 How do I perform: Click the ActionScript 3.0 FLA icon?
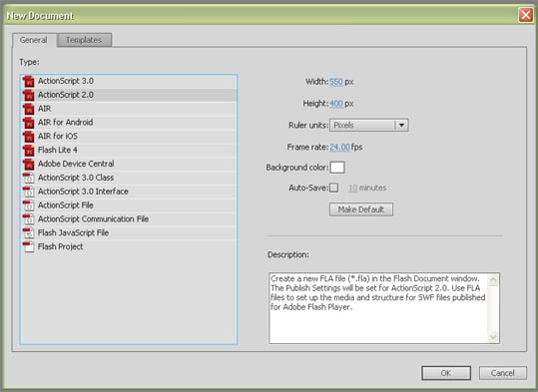click(x=29, y=81)
